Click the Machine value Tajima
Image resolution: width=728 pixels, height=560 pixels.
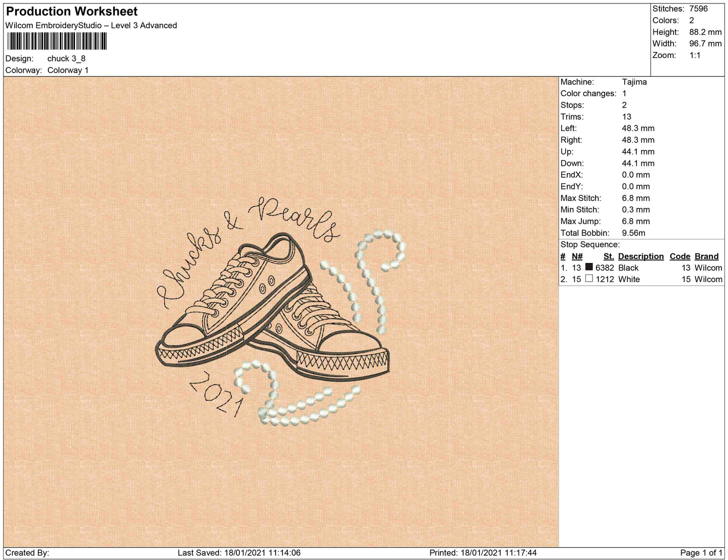click(635, 82)
